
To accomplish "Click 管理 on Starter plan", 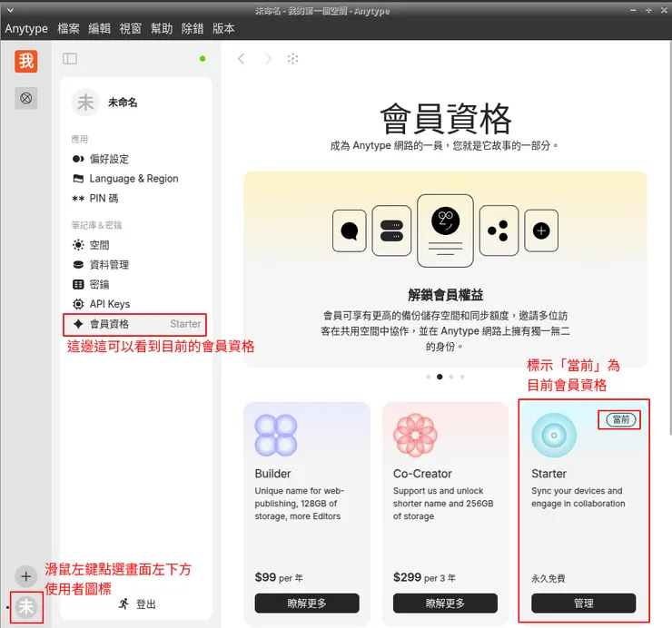I will point(584,603).
